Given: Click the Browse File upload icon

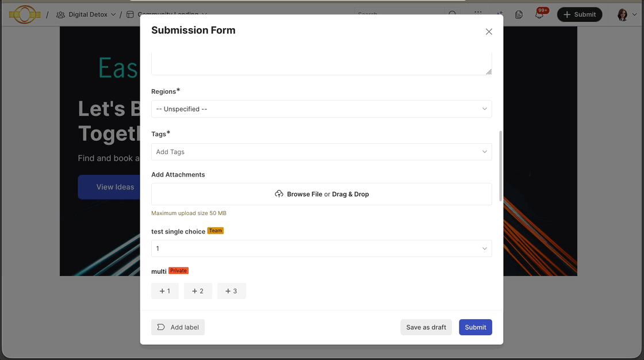Looking at the screenshot, I should 279,194.
